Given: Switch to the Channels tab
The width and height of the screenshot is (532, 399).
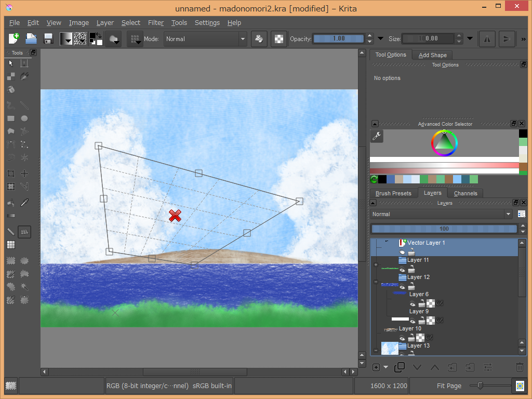Looking at the screenshot, I should pyautogui.click(x=465, y=193).
